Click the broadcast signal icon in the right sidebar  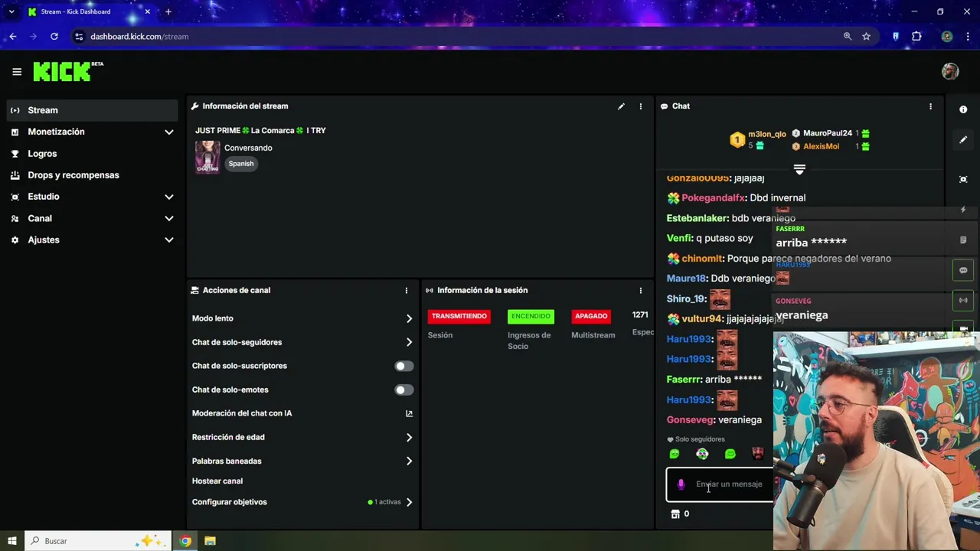pos(963,300)
